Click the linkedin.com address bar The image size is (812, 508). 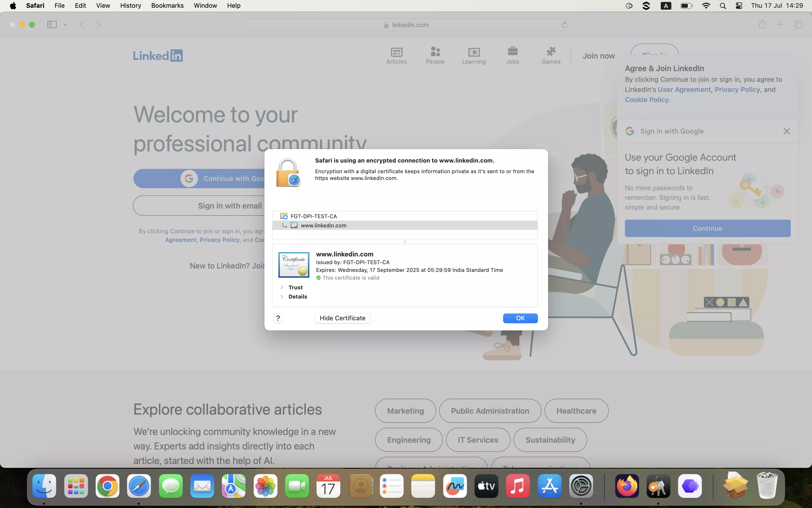[406, 25]
